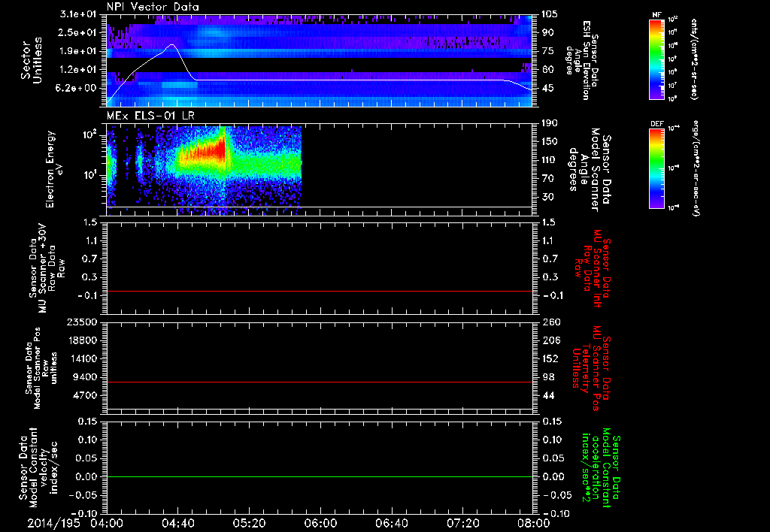The height and width of the screenshot is (532, 770).
Task: Click the 07:20 time axis label
Action: (463, 524)
